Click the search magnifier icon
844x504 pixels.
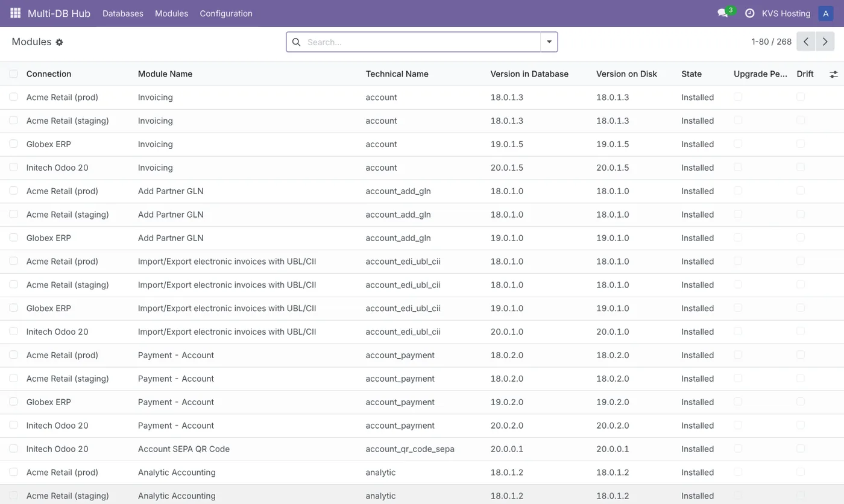(296, 42)
